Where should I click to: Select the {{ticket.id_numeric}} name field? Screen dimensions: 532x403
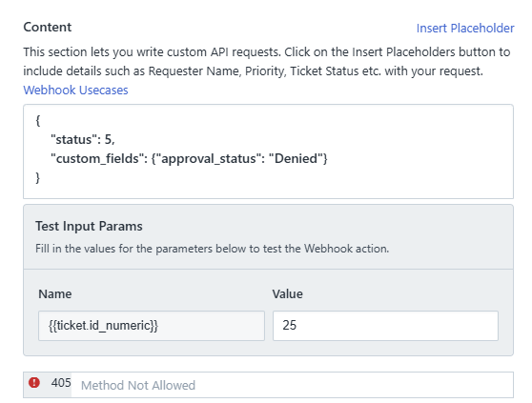[152, 326]
